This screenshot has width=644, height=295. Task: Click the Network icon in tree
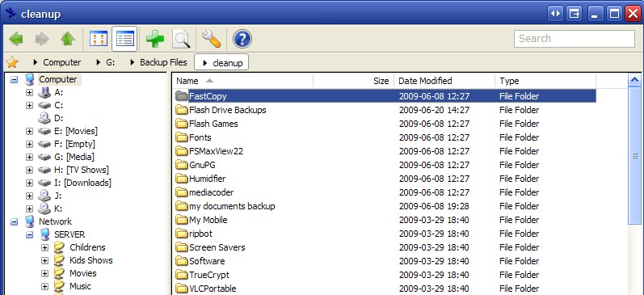click(x=29, y=221)
